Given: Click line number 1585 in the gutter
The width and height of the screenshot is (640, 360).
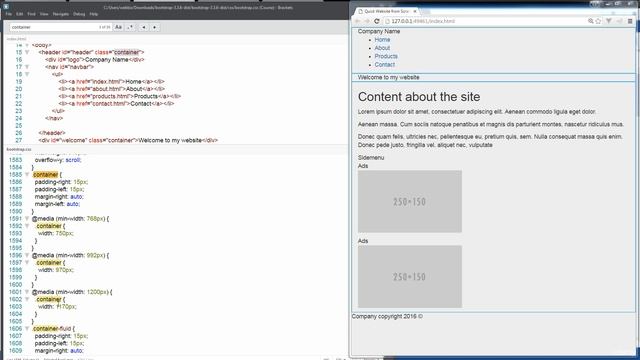Looking at the screenshot, I should [15, 175].
